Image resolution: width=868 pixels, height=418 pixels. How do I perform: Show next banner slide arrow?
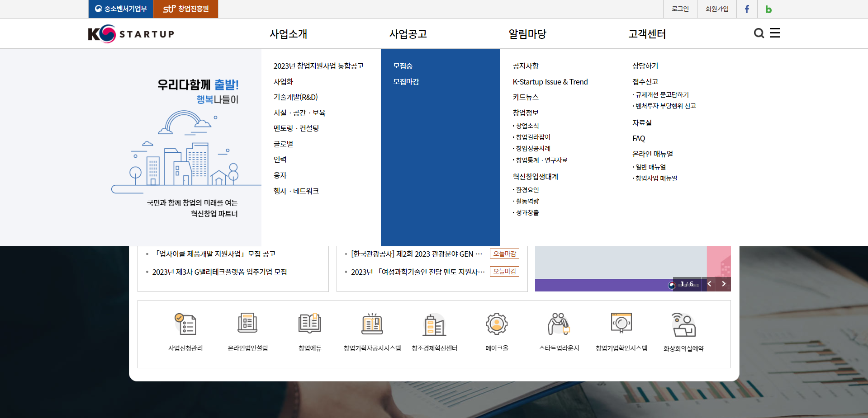coord(724,284)
